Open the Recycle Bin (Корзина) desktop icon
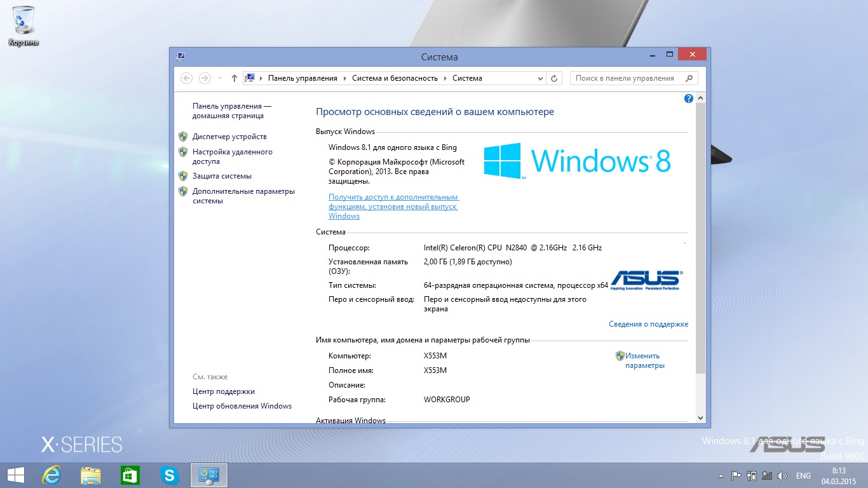 pos(24,26)
